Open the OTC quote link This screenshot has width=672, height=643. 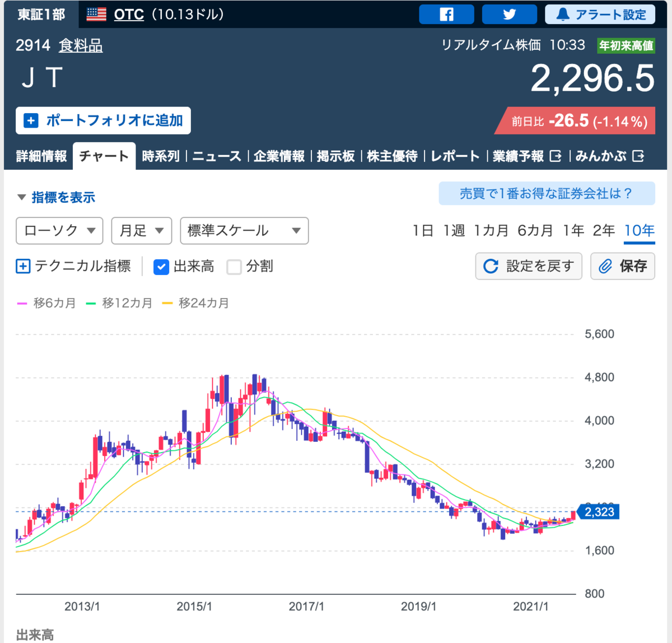pos(129,15)
